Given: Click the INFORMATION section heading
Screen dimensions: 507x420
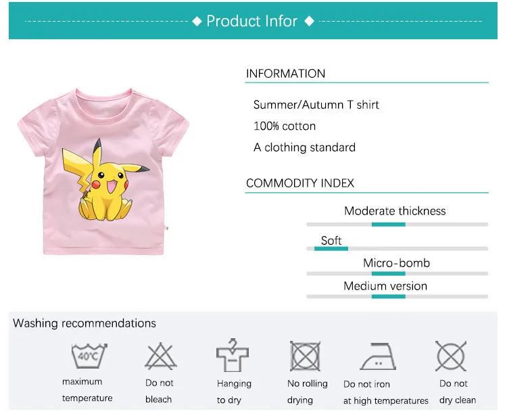Looking at the screenshot, I should [x=285, y=74].
